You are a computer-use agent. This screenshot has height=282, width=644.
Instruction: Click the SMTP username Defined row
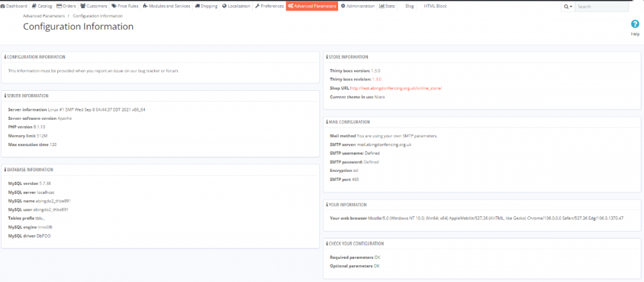pyautogui.click(x=354, y=153)
